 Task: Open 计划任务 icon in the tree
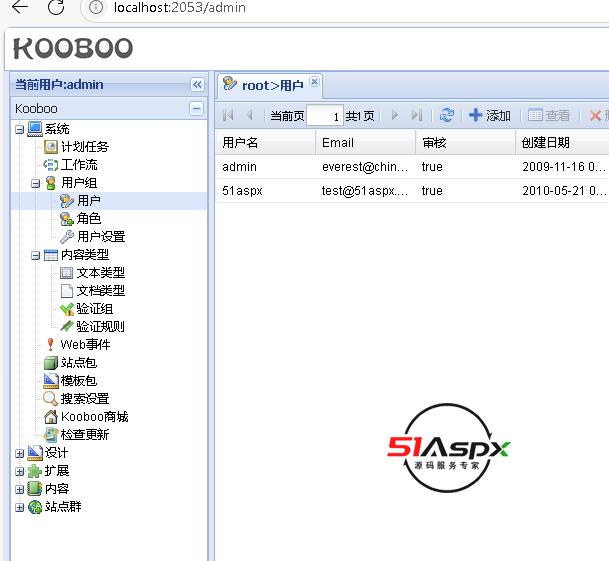point(50,147)
